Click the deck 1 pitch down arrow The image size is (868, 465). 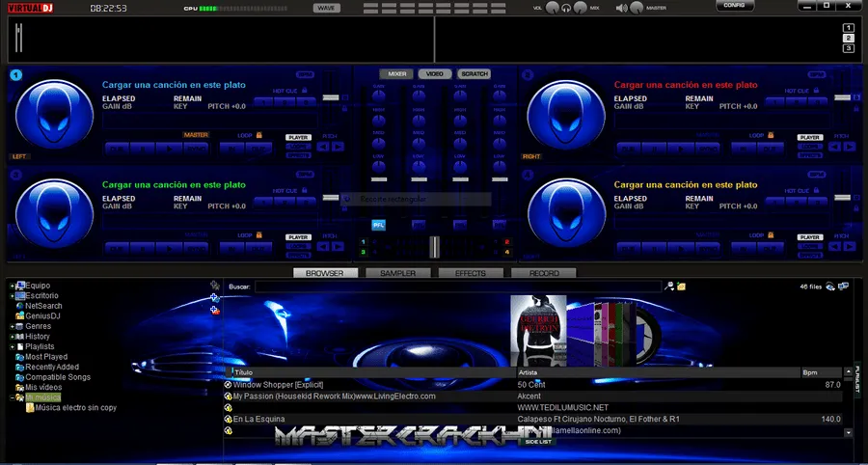point(323,147)
